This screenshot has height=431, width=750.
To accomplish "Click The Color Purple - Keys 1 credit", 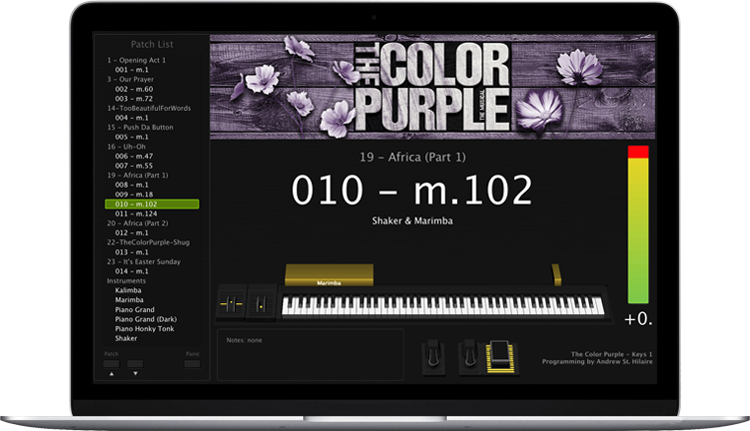I will pyautogui.click(x=611, y=354).
